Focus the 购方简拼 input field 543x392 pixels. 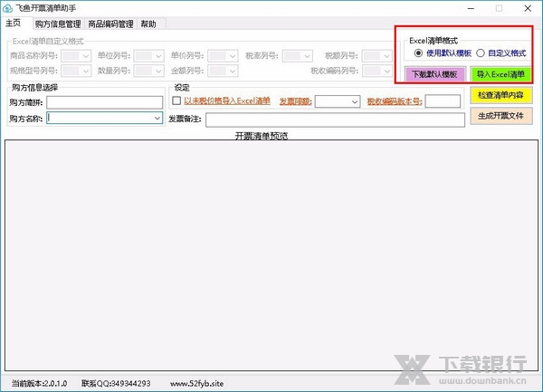pos(105,102)
